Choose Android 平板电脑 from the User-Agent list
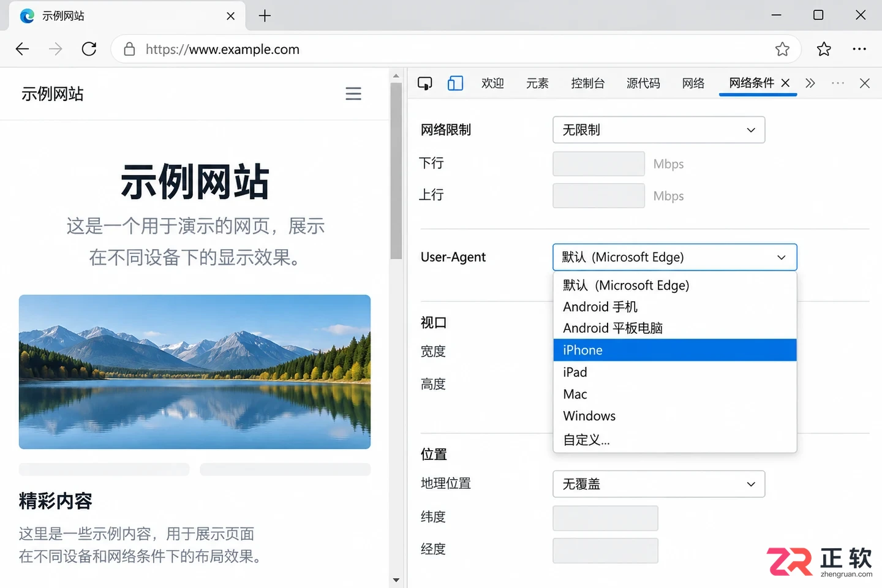 (674, 328)
